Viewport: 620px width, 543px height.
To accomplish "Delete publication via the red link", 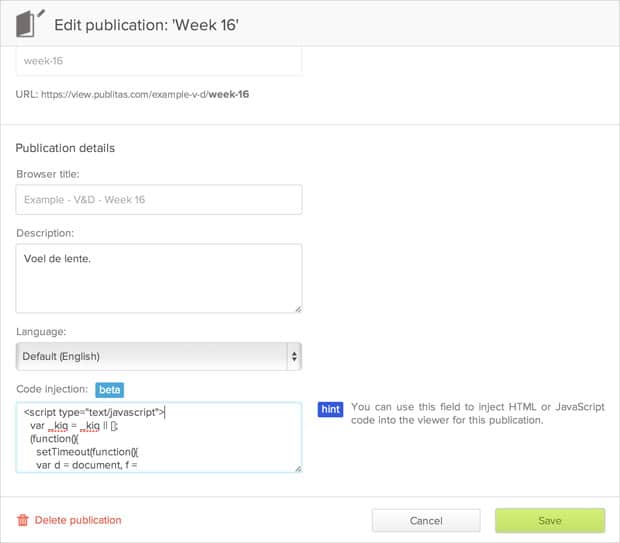I will (78, 520).
